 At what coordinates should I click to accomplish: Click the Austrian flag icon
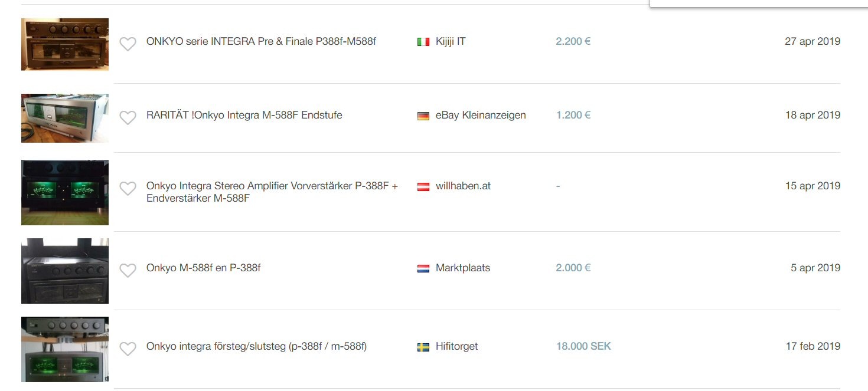coord(423,186)
